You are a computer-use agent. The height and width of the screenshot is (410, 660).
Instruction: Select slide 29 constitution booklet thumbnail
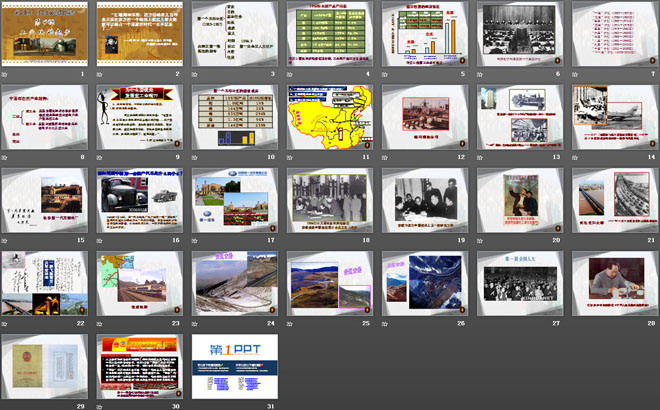coord(45,366)
